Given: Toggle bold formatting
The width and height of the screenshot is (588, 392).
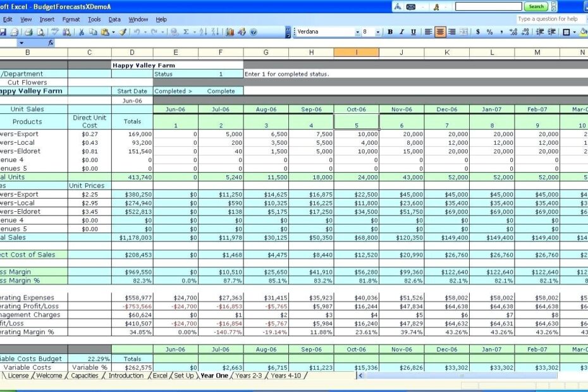Looking at the screenshot, I should [x=391, y=32].
